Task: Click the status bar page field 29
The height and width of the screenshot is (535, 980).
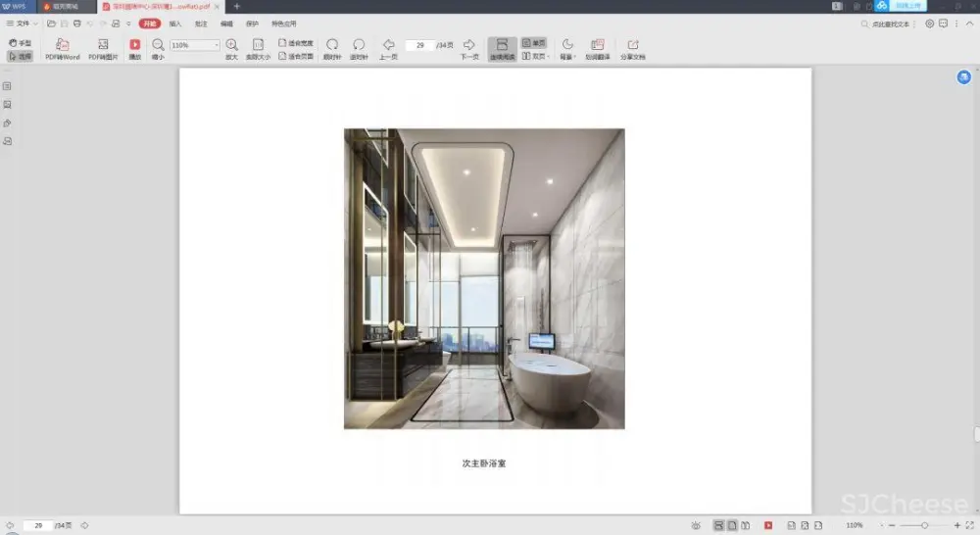Action: 38,525
